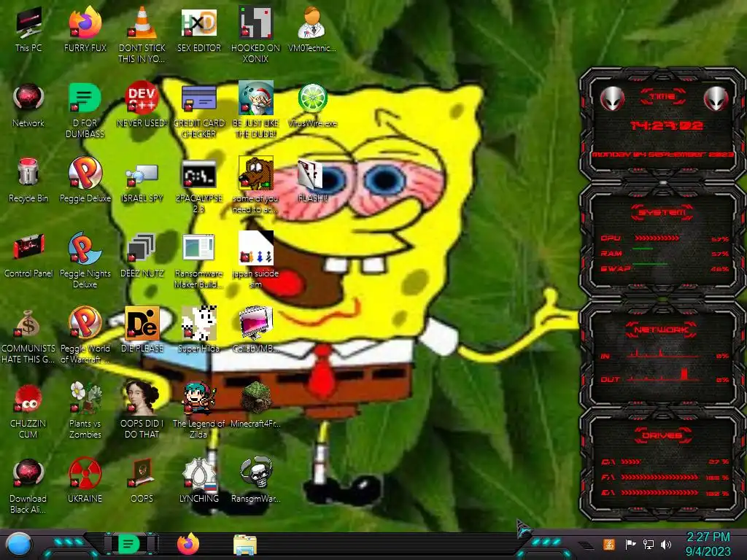Open Firefox from the taskbar
Screen dimensions: 747x560
point(187,544)
